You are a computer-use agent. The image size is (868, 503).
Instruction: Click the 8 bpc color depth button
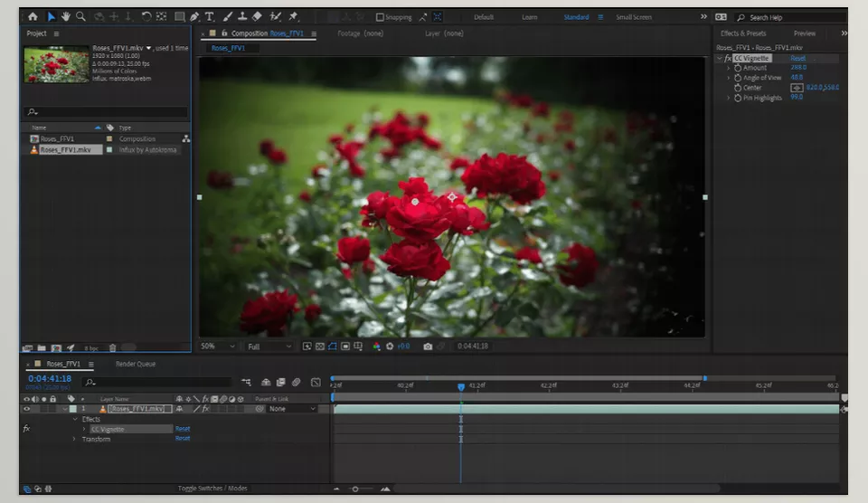(x=90, y=348)
